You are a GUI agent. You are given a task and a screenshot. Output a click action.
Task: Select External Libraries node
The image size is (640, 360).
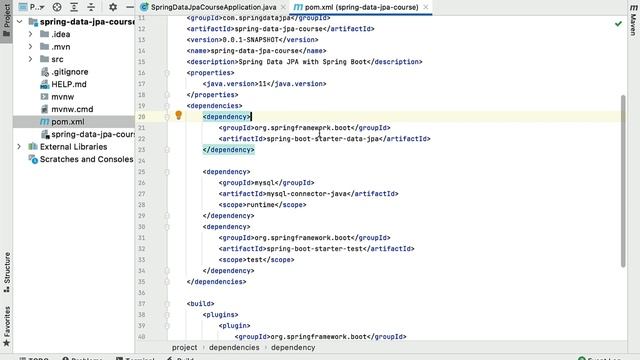(73, 147)
